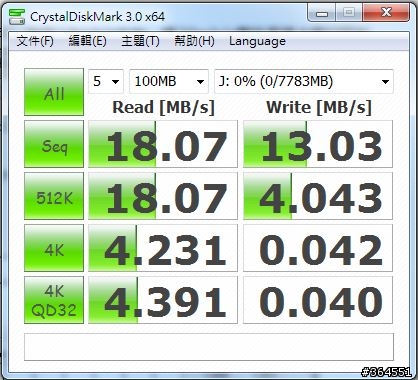The width and height of the screenshot is (418, 380).
Task: Click the Seq read result 18.07
Action: tap(163, 144)
